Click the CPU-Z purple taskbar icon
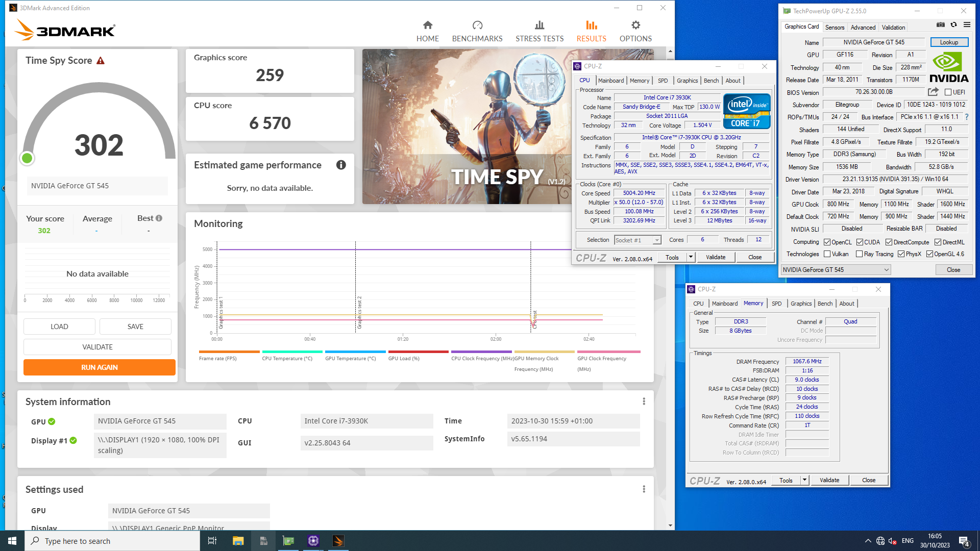This screenshot has height=551, width=980. (x=313, y=541)
